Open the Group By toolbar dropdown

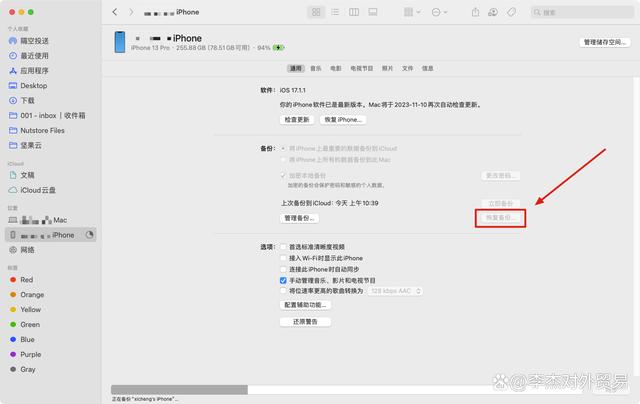tap(412, 12)
